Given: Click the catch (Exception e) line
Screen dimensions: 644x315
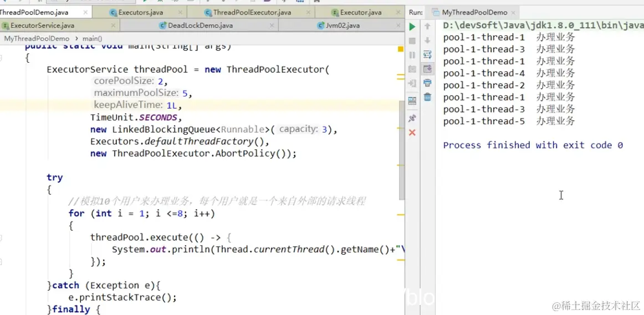Looking at the screenshot, I should [x=104, y=286].
